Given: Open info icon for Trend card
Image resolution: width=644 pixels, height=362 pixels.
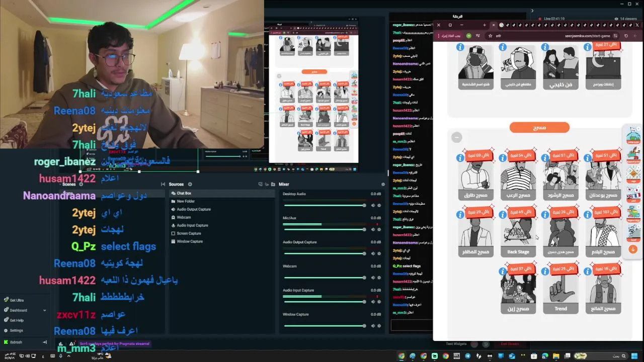Looking at the screenshot, I should [x=545, y=271].
